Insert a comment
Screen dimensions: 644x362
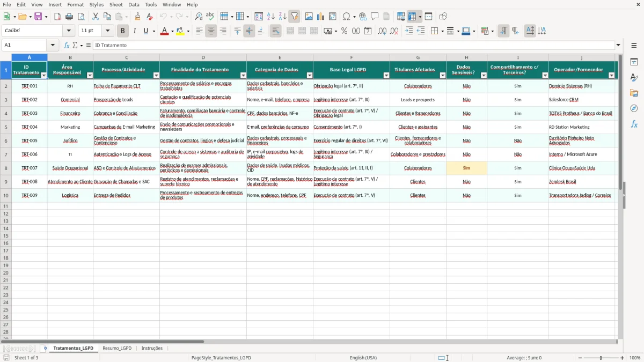[x=375, y=17]
